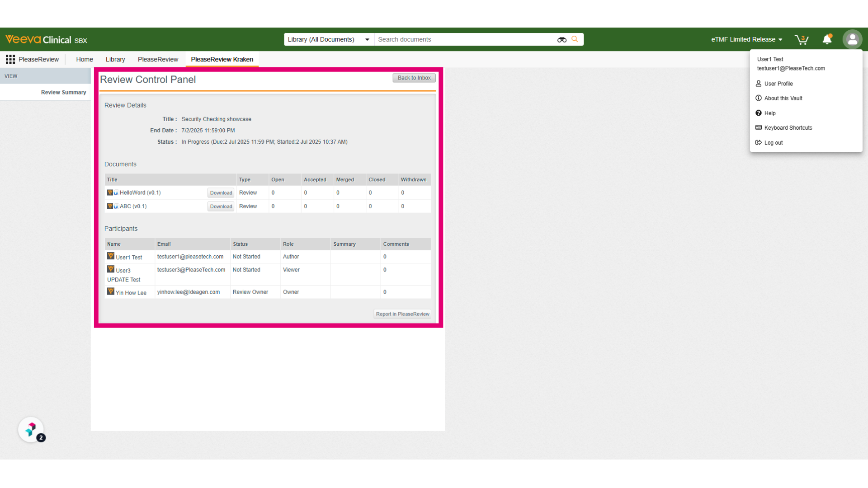Screen dimensions: 868x488
Task: Open Keyboard Shortcuts entry
Action: (788, 128)
